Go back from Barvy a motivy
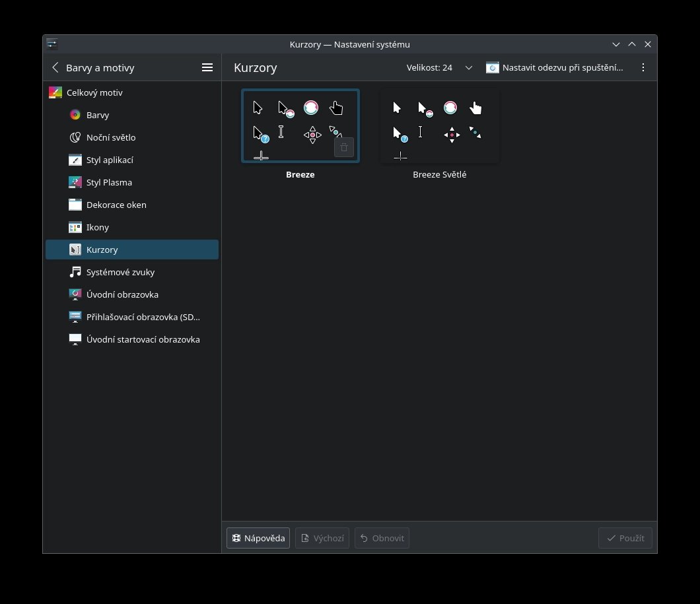Viewport: 700px width, 604px height. (55, 67)
